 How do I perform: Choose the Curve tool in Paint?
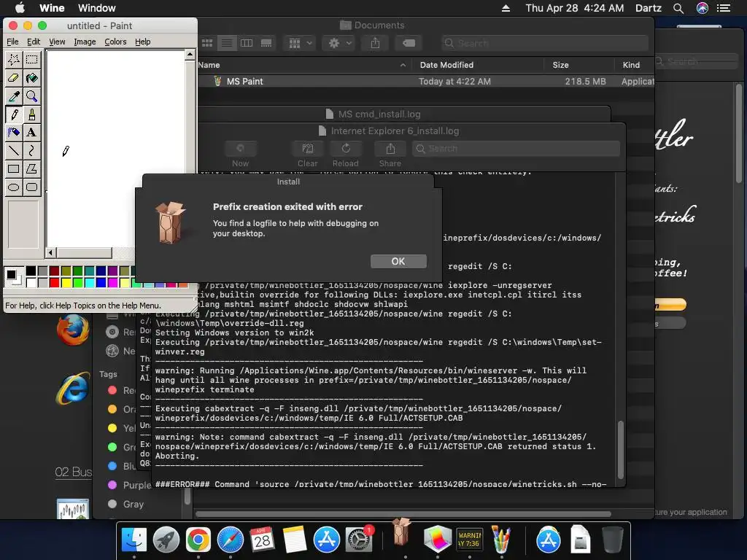32,150
